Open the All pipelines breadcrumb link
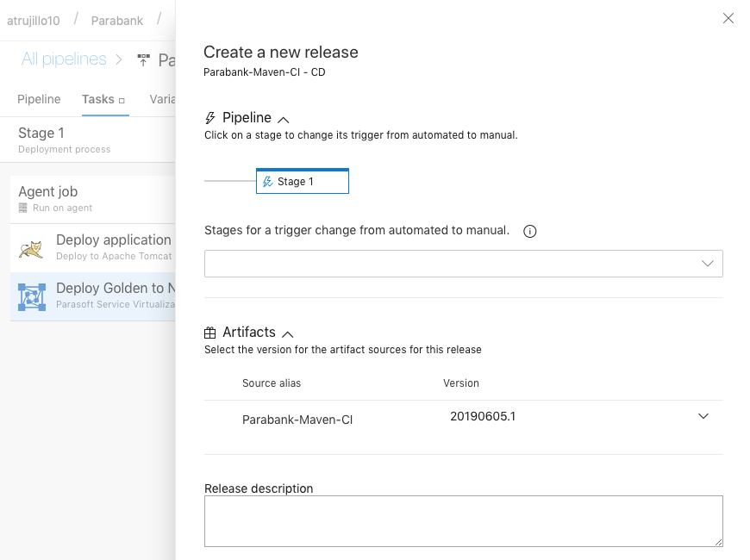The width and height of the screenshot is (750, 560). click(64, 59)
